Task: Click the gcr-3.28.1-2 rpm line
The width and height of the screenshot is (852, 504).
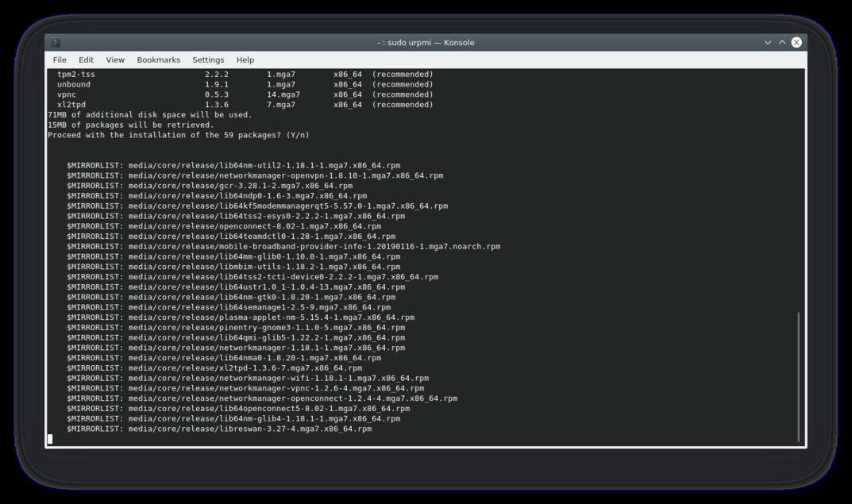Action: point(210,186)
